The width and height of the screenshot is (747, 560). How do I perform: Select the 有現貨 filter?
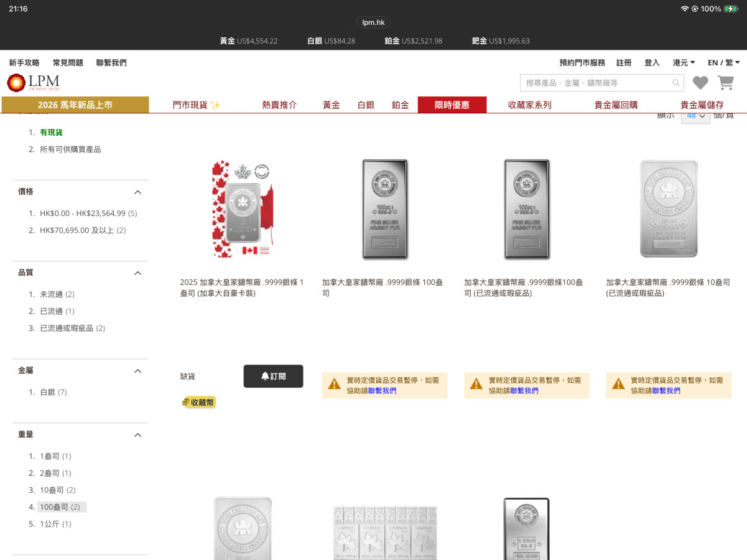coord(51,133)
